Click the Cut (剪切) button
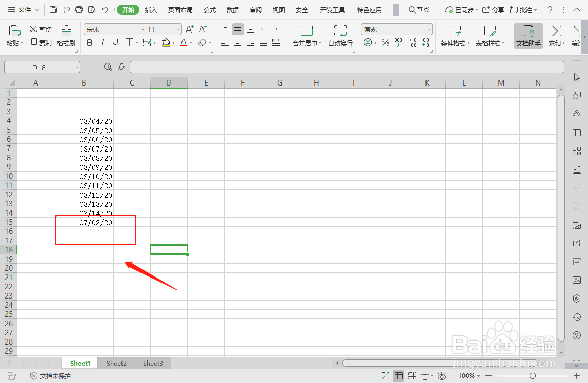Screen dimensions: 588x383 pos(40,29)
